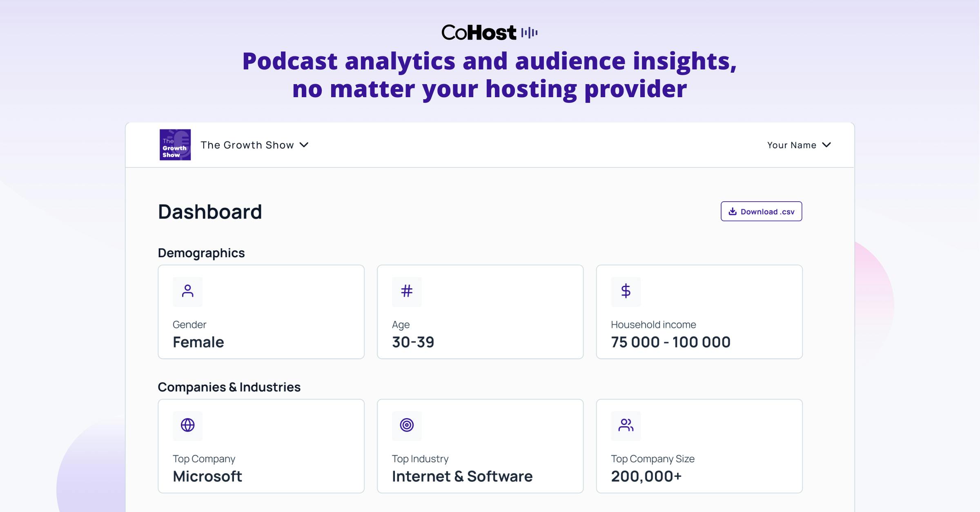Click the Age hash icon
This screenshot has height=512, width=980.
click(x=407, y=292)
